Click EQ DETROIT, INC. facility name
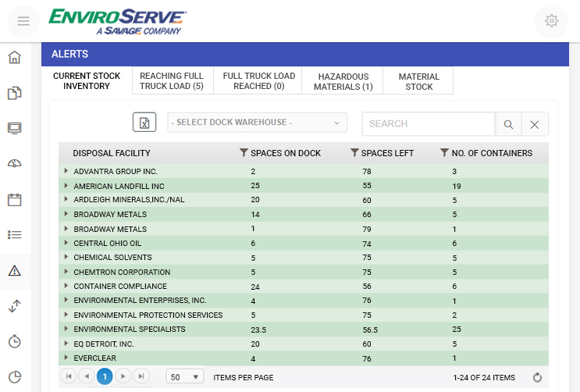This screenshot has width=580, height=392. pyautogui.click(x=104, y=344)
